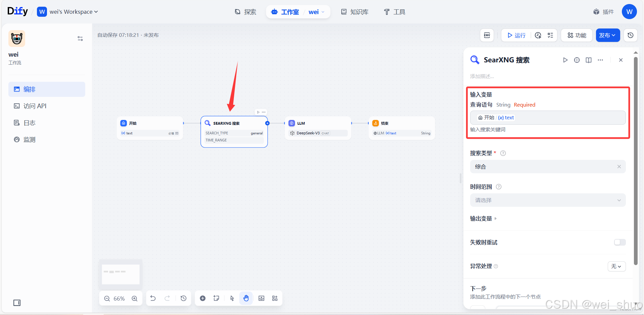Open 监测 in the sidebar
Image resolution: width=644 pixels, height=315 pixels.
47,139
